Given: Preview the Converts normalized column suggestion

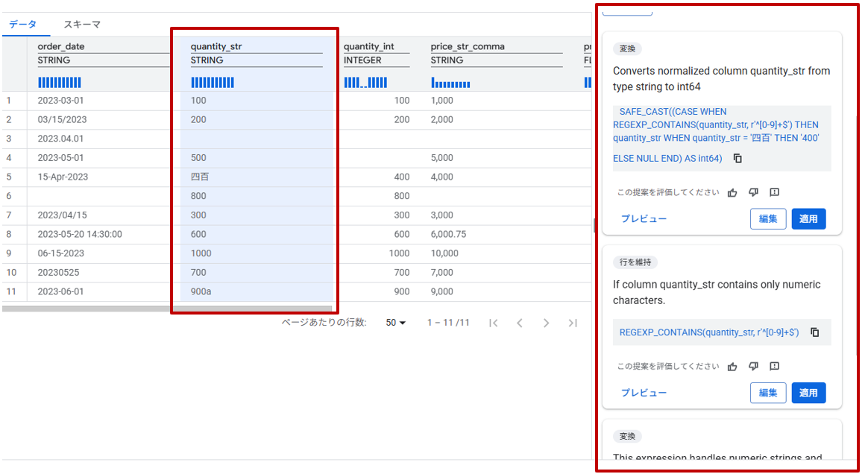Looking at the screenshot, I should tap(644, 219).
